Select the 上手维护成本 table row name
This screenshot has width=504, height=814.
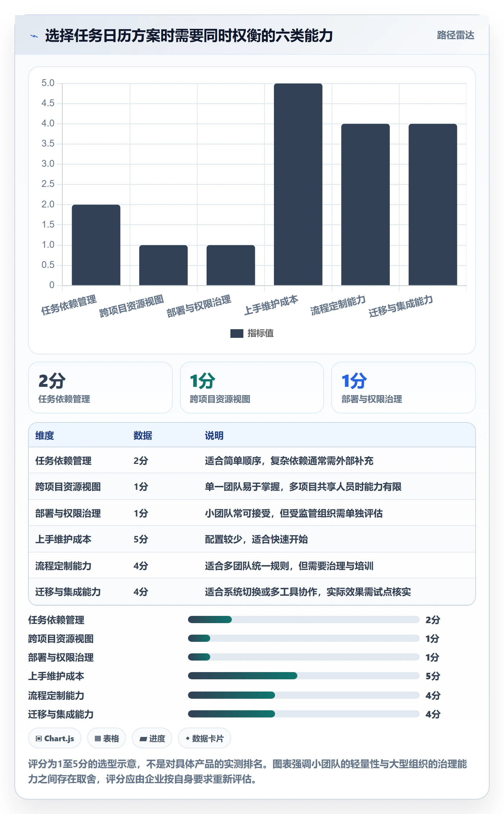click(63, 539)
